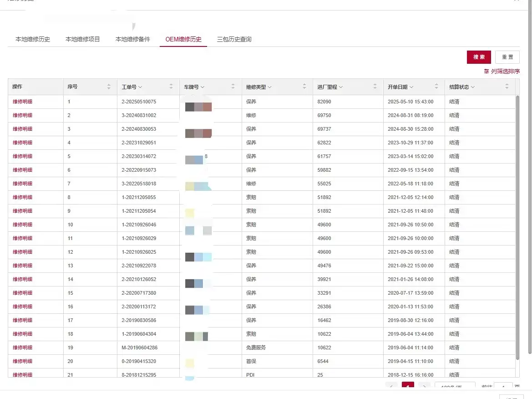Expand the 进厂里程 column filter chevron

click(341, 87)
